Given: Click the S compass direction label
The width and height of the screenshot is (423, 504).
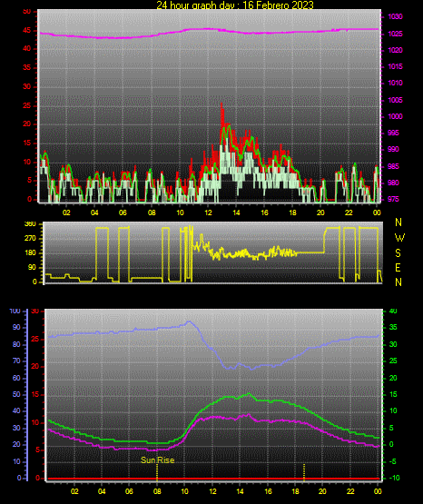Looking at the screenshot, I should point(398,253).
